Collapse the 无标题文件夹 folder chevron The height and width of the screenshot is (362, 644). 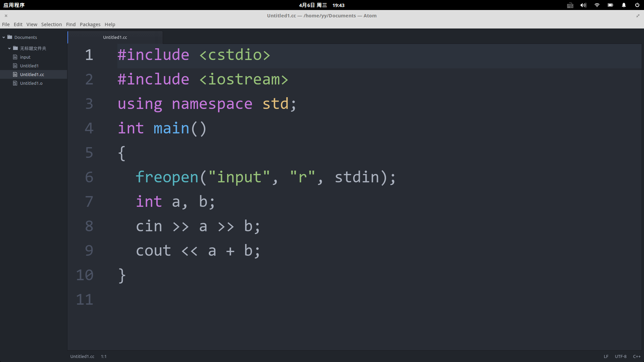click(9, 48)
